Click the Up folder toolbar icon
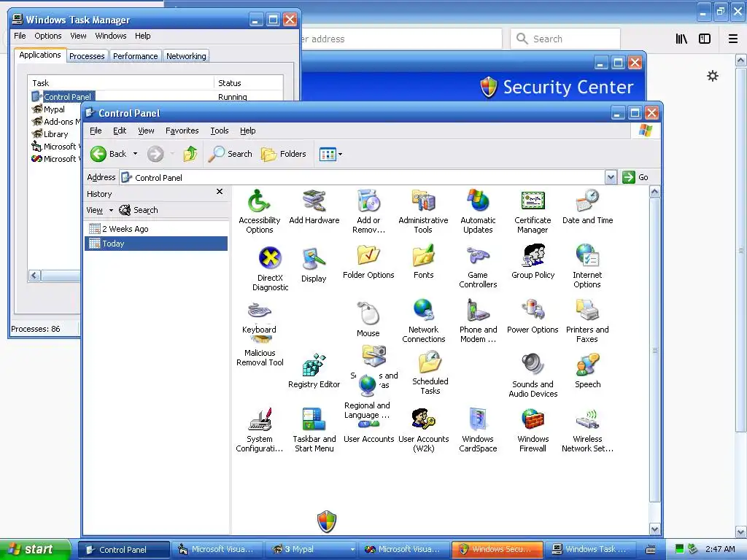 190,154
